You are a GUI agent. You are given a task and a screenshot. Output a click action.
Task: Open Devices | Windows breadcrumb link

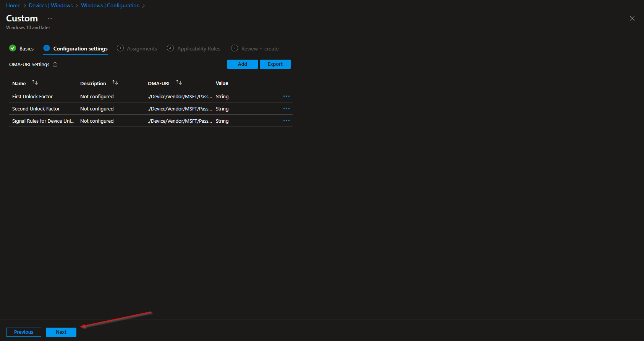tap(50, 5)
